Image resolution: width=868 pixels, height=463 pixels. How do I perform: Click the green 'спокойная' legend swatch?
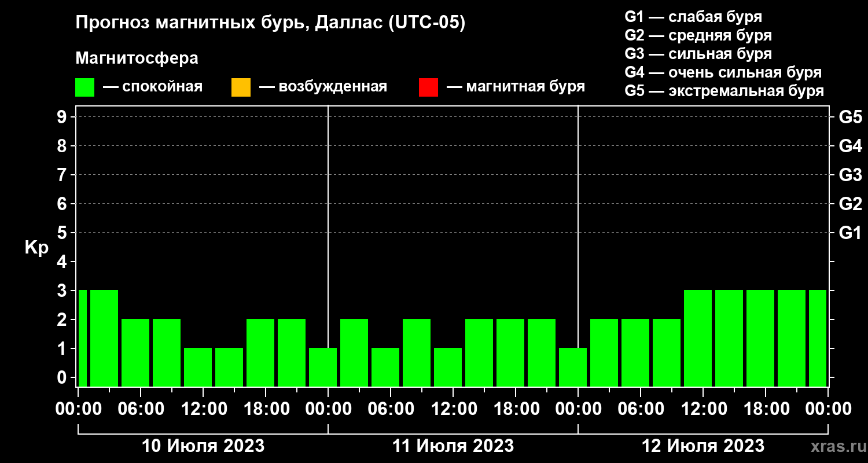[x=84, y=87]
